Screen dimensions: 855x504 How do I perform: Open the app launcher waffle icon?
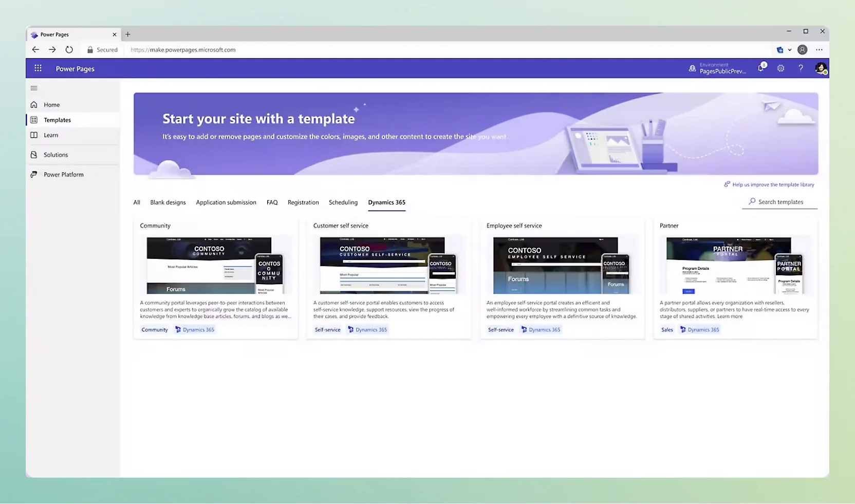[38, 68]
